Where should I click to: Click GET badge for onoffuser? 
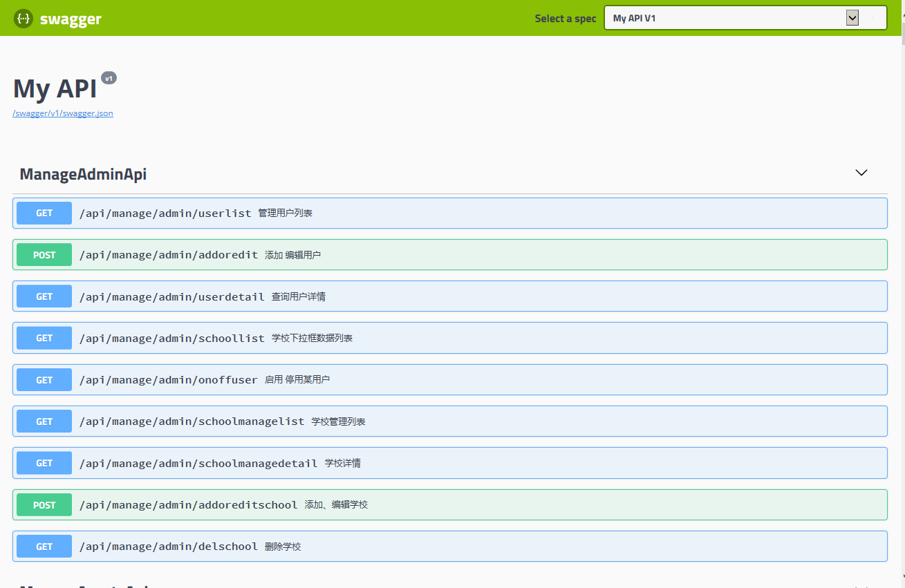coord(44,380)
